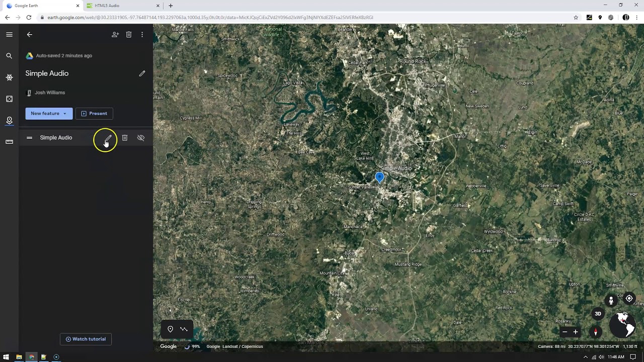Click the I'm Feeling Lucky dice icon
Image resolution: width=644 pixels, height=362 pixels.
tap(9, 99)
